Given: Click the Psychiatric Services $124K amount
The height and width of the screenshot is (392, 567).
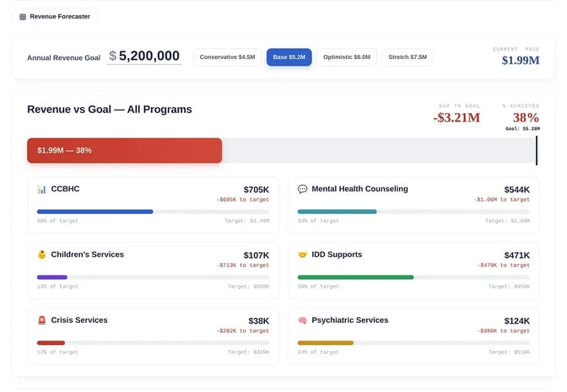Looking at the screenshot, I should [517, 321].
